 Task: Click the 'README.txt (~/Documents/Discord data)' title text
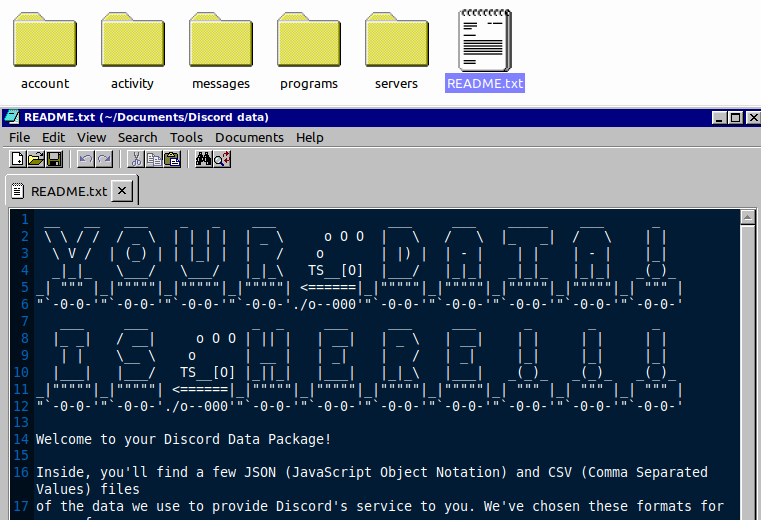pyautogui.click(x=146, y=117)
